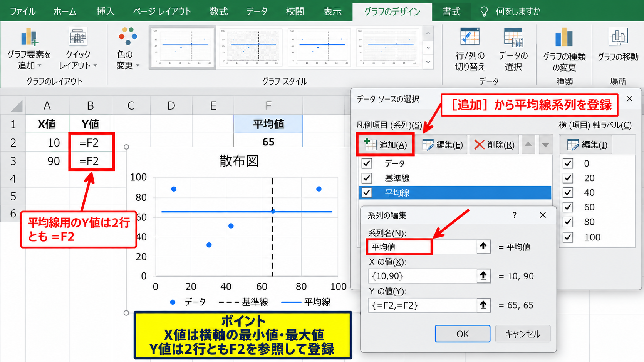
Task: Show previous row of chart styles
Action: (428, 33)
